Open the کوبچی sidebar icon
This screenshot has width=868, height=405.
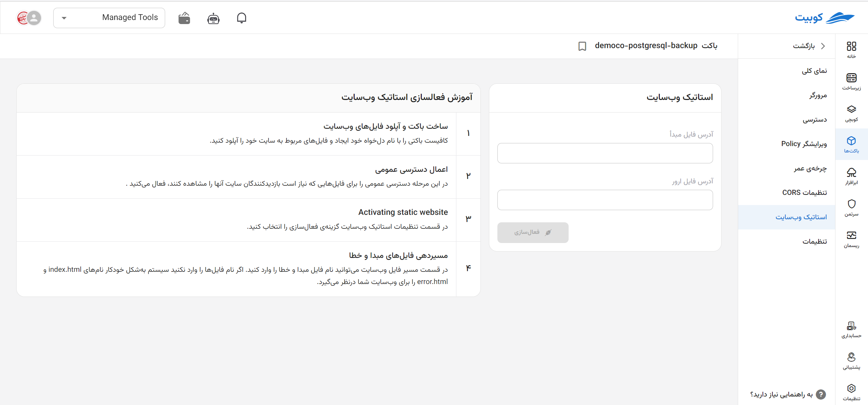tap(851, 113)
